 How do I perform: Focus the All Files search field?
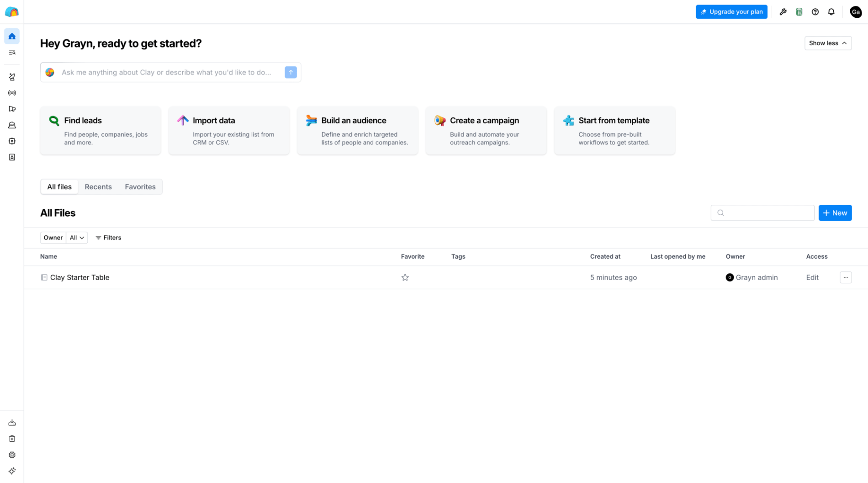(x=762, y=213)
